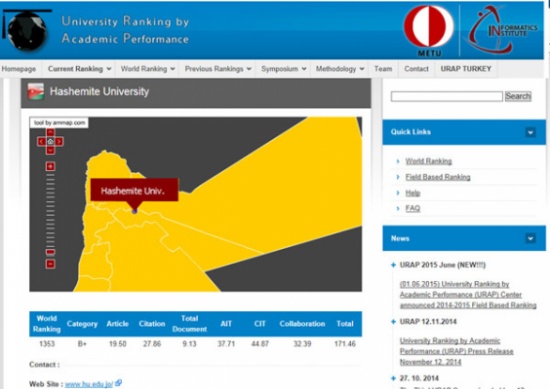Click the 'tool by ammap.com' label
Screen dimensions: 550x389
(59, 123)
